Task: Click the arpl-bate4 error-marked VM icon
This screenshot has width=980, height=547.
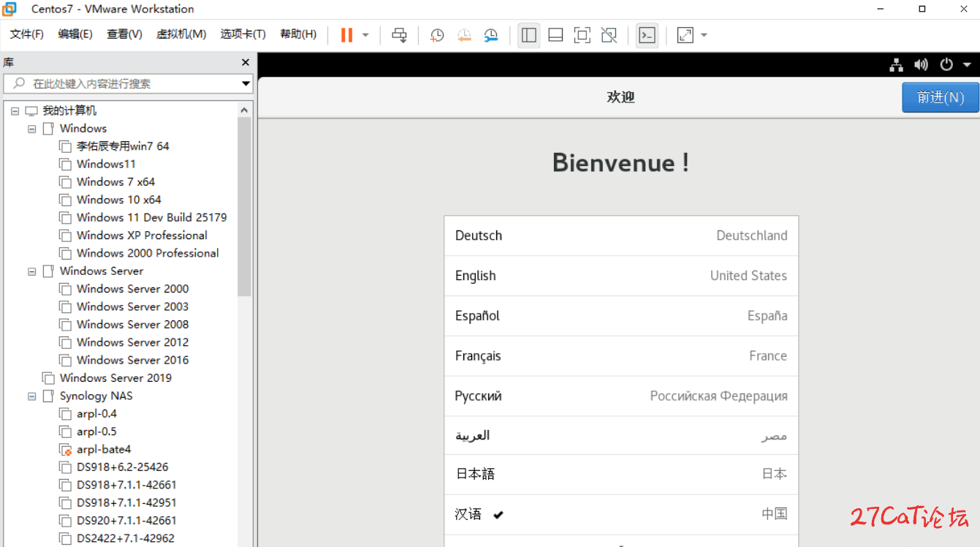Action: coord(65,450)
